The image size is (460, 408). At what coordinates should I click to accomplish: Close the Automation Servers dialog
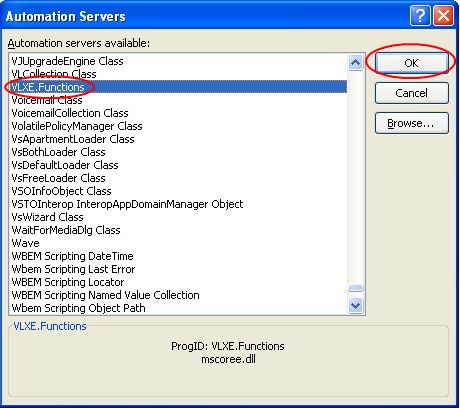click(443, 15)
